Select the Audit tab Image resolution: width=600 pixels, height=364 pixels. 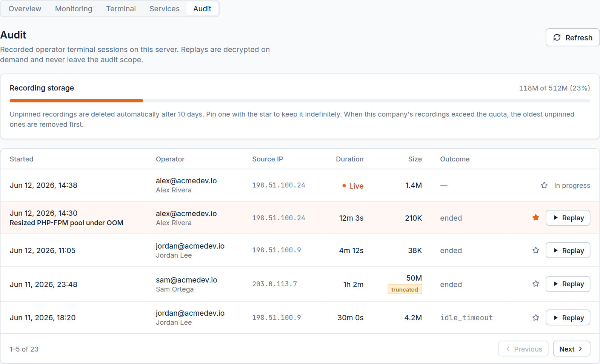[x=202, y=9]
